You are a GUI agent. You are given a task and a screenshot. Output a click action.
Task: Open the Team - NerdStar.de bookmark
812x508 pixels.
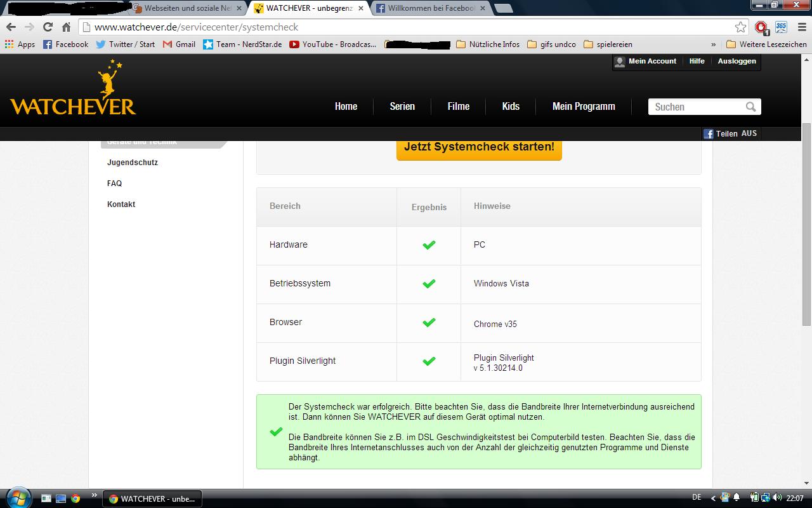(242, 44)
